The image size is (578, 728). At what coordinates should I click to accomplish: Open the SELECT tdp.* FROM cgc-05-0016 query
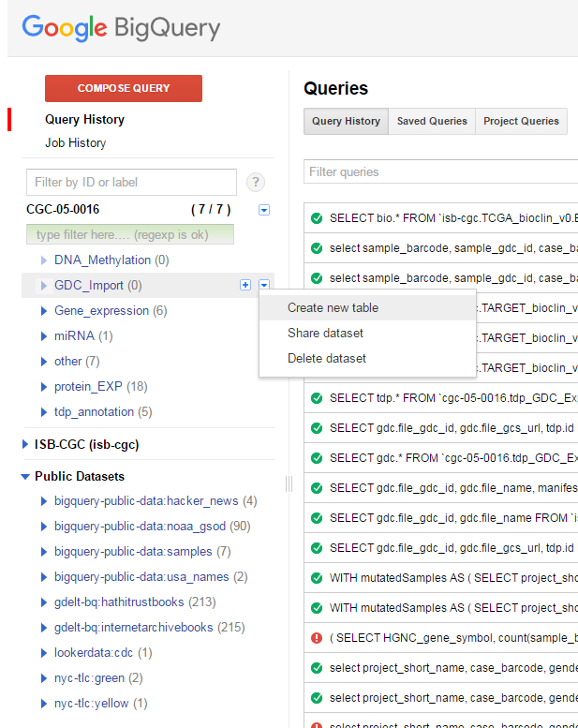click(x=453, y=398)
